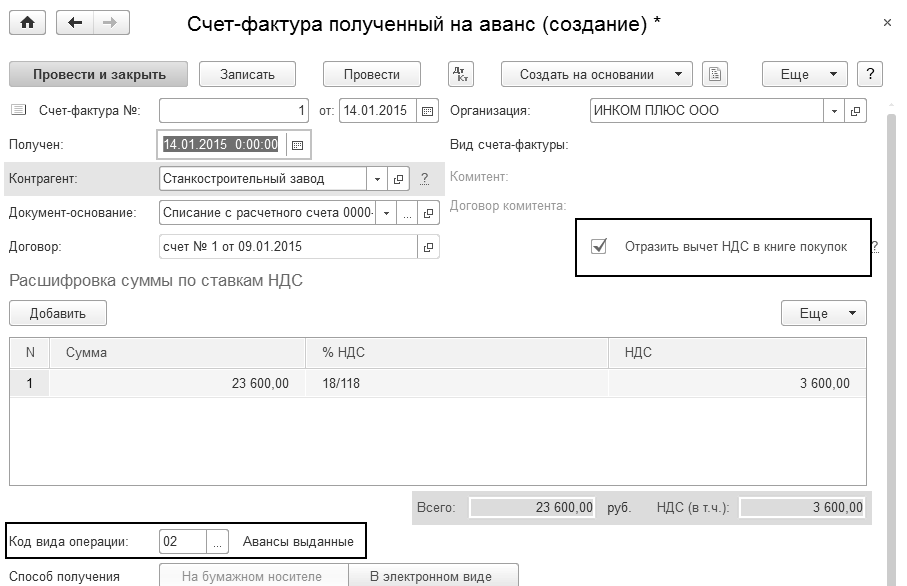Toggle Отразить вычет НДС в книге покупок
The height and width of the screenshot is (586, 907).
point(599,246)
